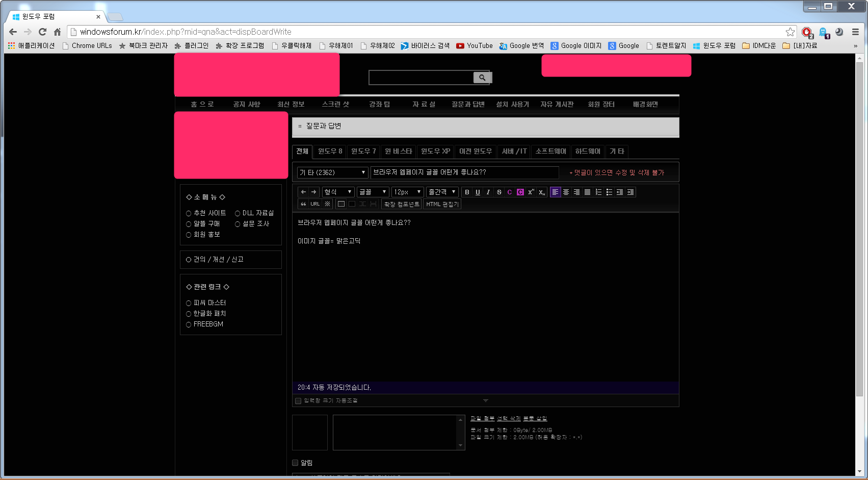Reload the page in Chrome
Screen dimensions: 868x480
coord(42,32)
